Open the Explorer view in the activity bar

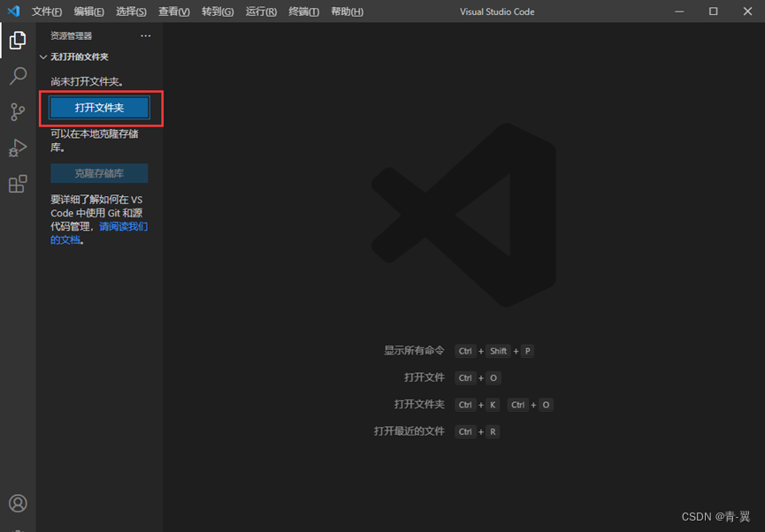click(x=18, y=40)
